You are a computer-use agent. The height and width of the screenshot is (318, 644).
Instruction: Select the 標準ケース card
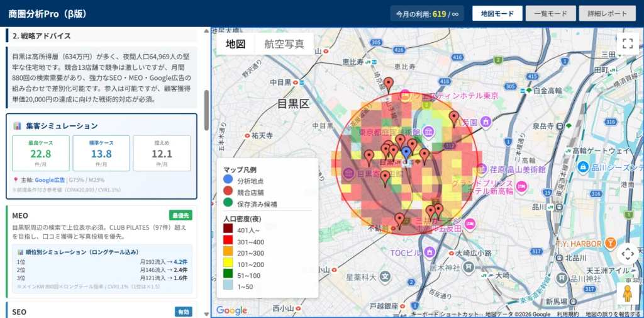click(101, 153)
